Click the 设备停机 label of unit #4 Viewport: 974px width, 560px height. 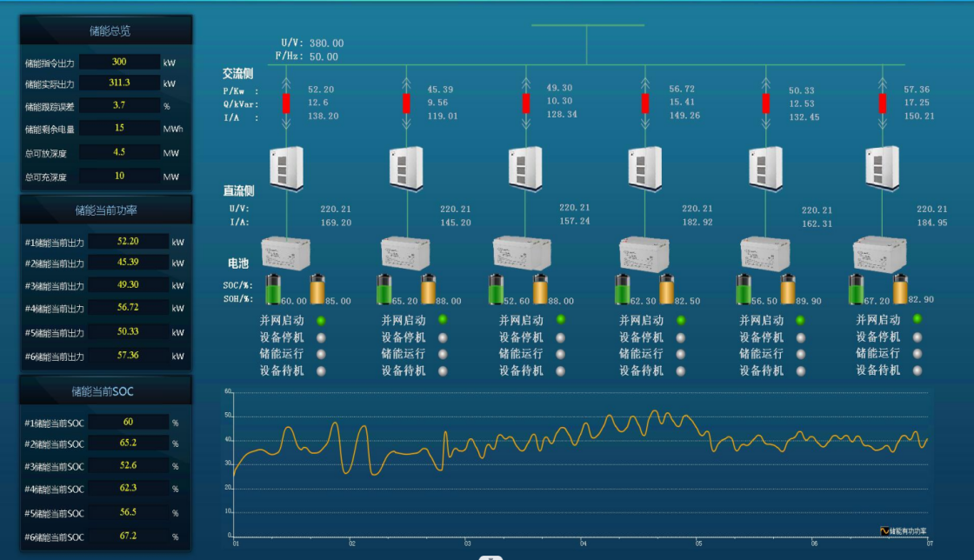641,337
